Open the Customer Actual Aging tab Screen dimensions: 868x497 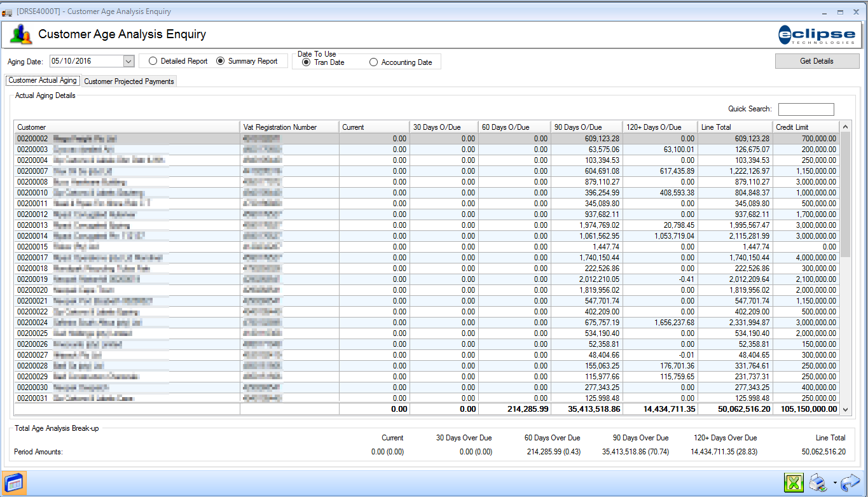click(x=43, y=81)
